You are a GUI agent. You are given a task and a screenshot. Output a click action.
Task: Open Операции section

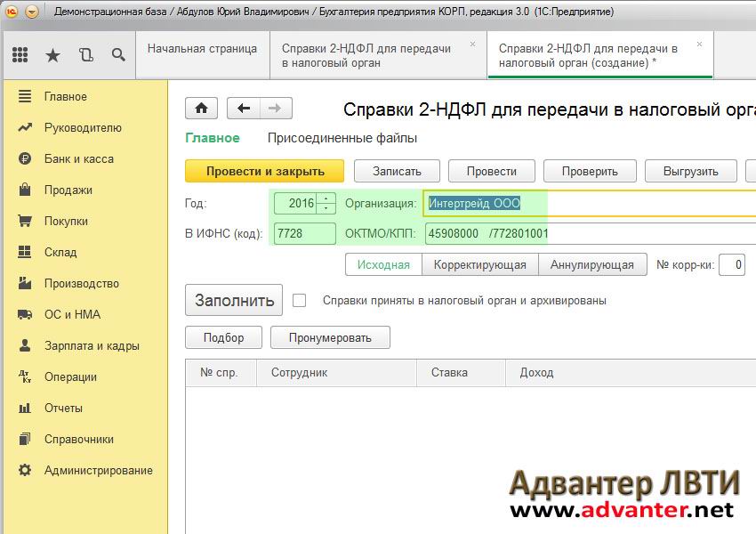[x=70, y=377]
